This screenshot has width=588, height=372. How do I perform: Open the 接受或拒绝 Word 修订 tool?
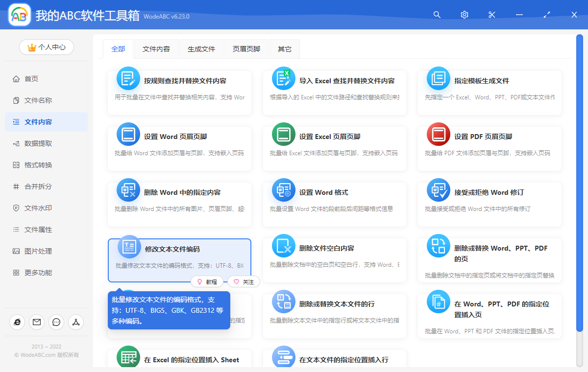pyautogui.click(x=490, y=203)
